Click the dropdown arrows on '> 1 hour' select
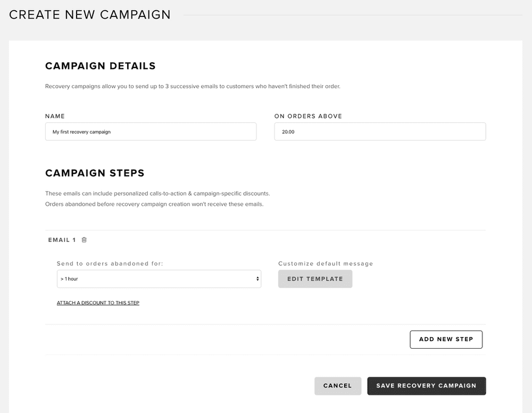532x413 pixels. pyautogui.click(x=257, y=279)
